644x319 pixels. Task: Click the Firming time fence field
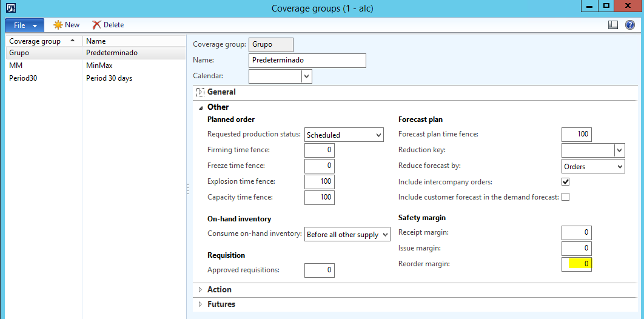[320, 150]
